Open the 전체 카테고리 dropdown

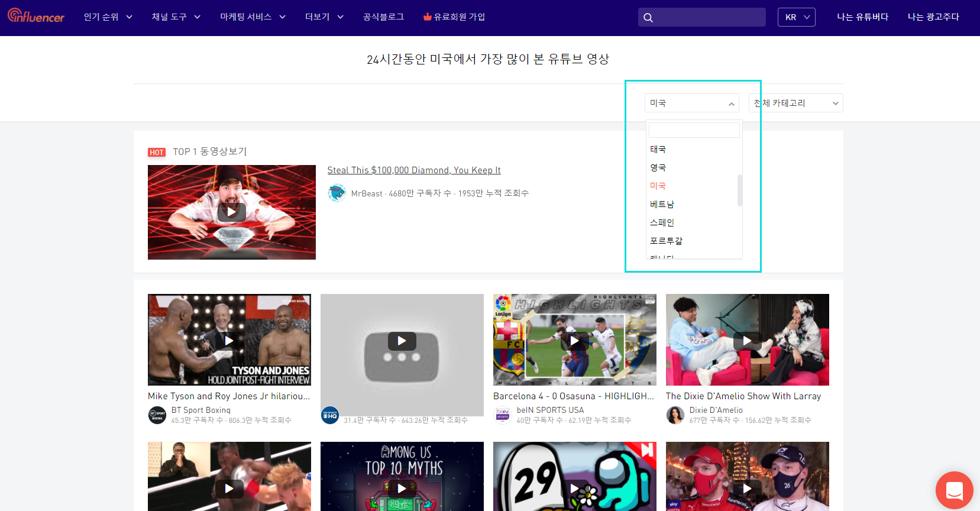point(795,103)
